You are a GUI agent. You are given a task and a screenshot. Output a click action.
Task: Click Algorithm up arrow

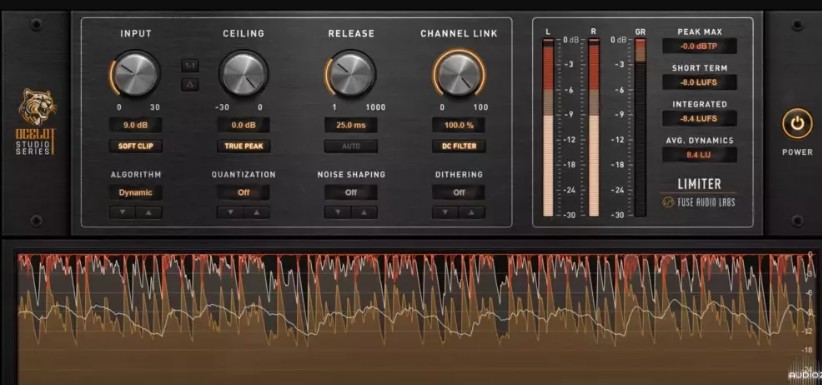pos(149,212)
